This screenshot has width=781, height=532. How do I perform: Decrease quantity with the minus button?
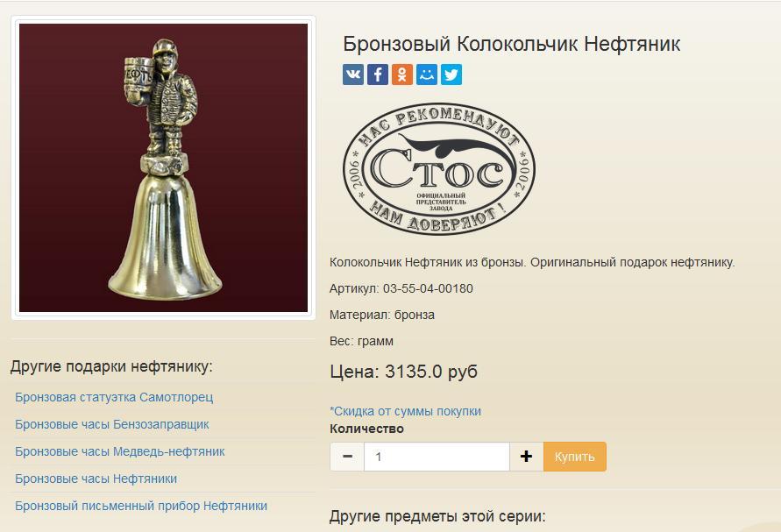(x=347, y=457)
